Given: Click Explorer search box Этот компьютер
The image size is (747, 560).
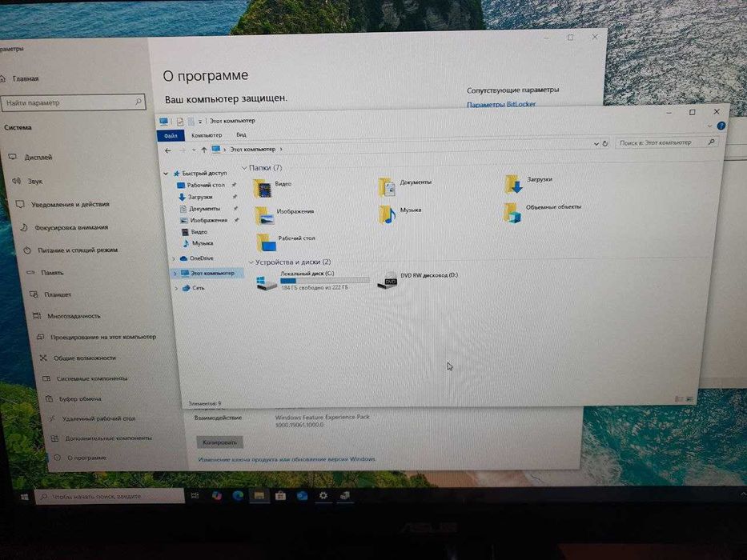Looking at the screenshot, I should [x=666, y=142].
